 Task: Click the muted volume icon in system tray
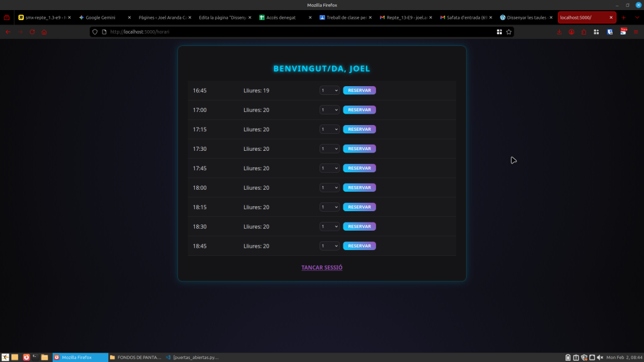[x=599, y=358]
